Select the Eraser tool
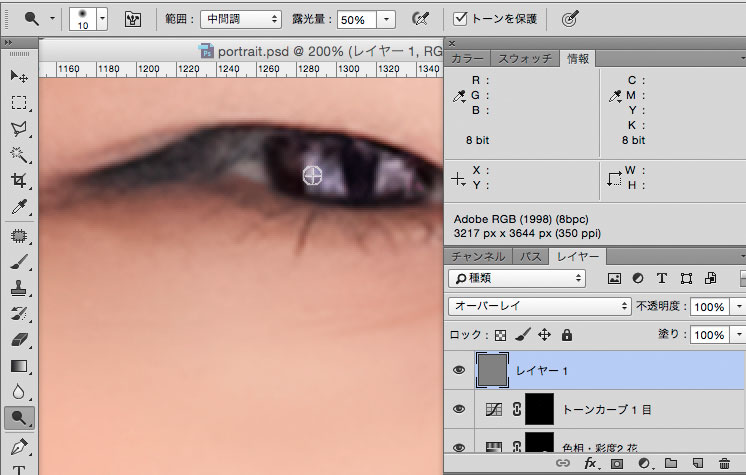 (18, 340)
